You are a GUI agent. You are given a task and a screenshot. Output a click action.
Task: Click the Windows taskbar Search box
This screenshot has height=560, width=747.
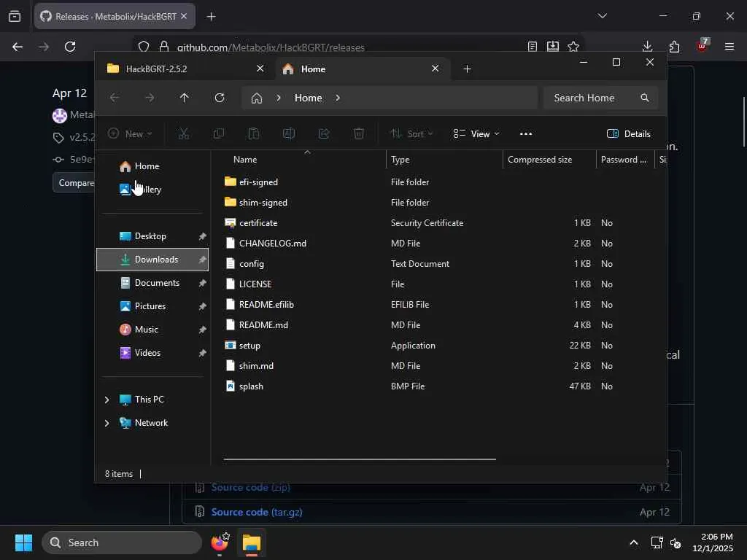[x=122, y=542]
